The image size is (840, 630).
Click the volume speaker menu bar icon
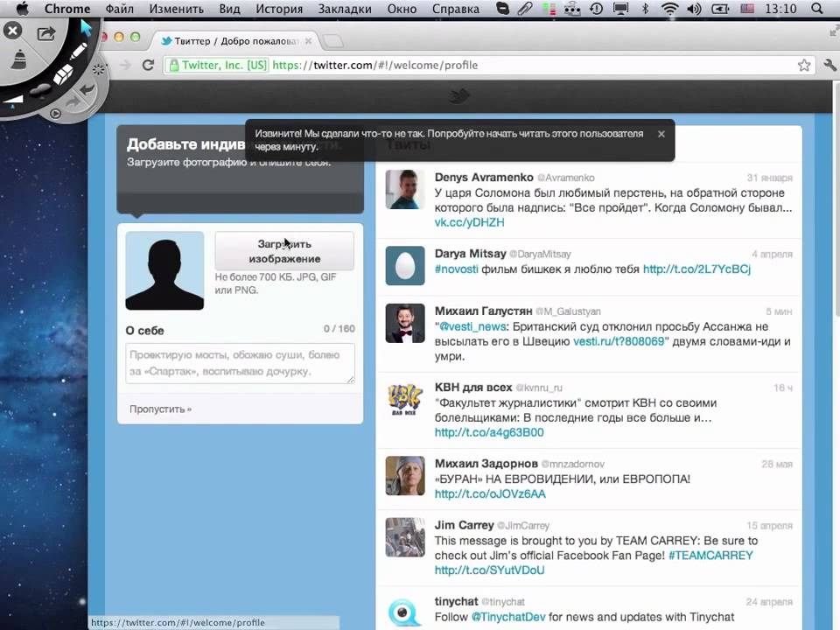tap(694, 9)
